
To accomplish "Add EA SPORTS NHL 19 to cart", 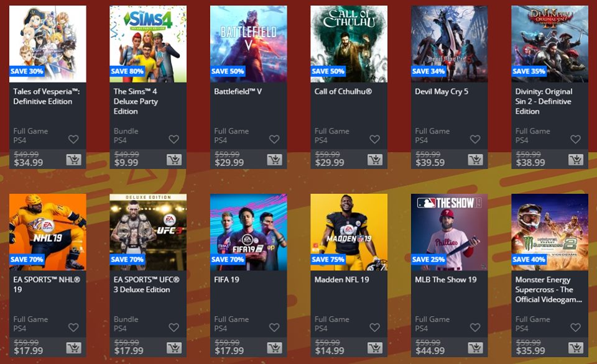I will point(73,348).
